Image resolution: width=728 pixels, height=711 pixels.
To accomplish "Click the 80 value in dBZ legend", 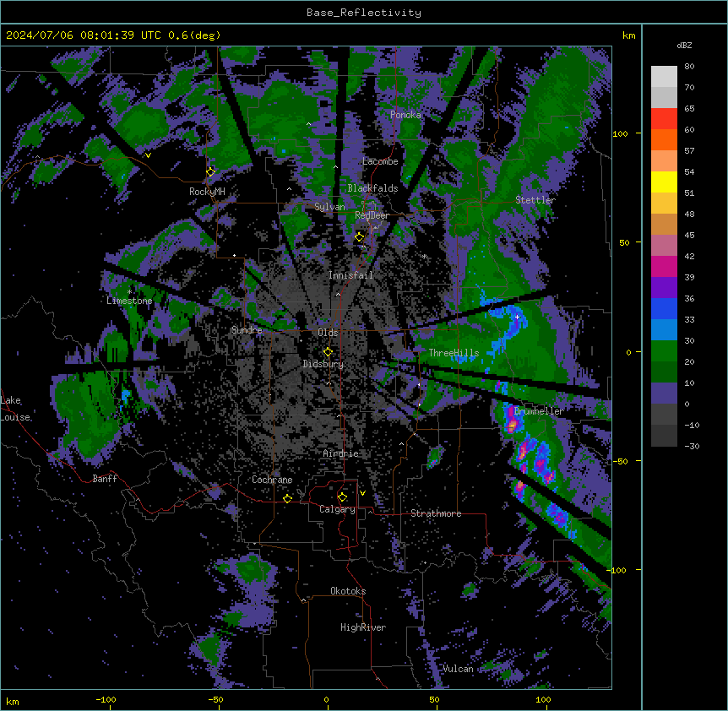I will [689, 67].
